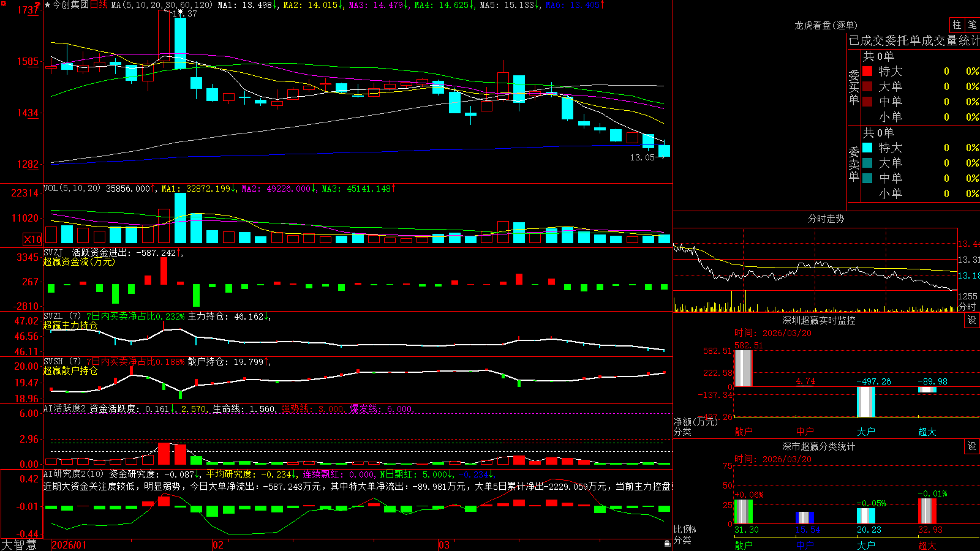Jump to the 02 month marker
Viewport: 980px width, 551px height.
[x=217, y=545]
